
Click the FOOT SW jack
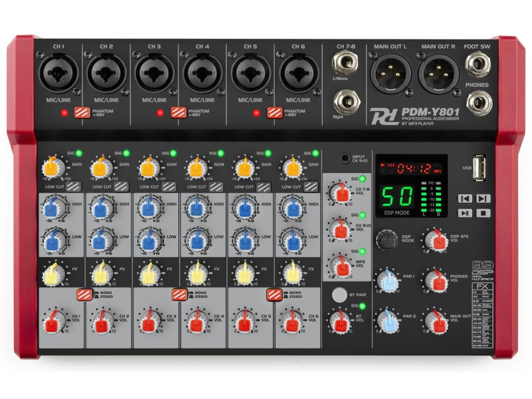pos(477,65)
